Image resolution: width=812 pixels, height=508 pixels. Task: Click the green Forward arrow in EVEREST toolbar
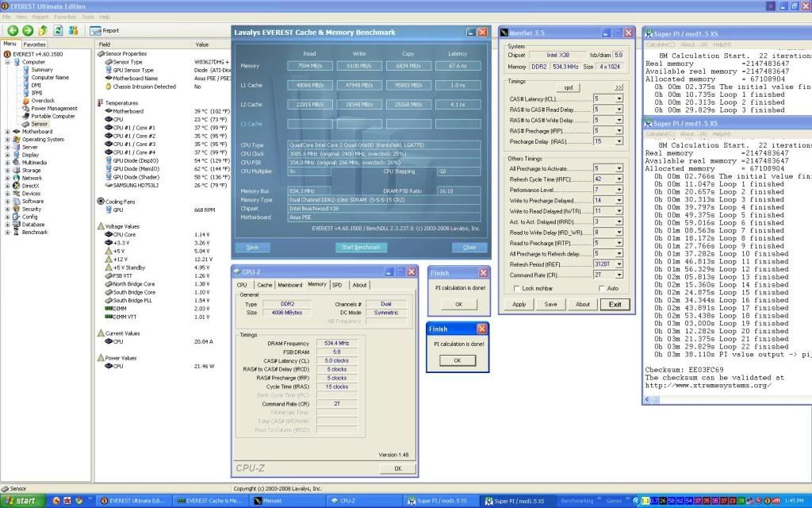[28, 31]
